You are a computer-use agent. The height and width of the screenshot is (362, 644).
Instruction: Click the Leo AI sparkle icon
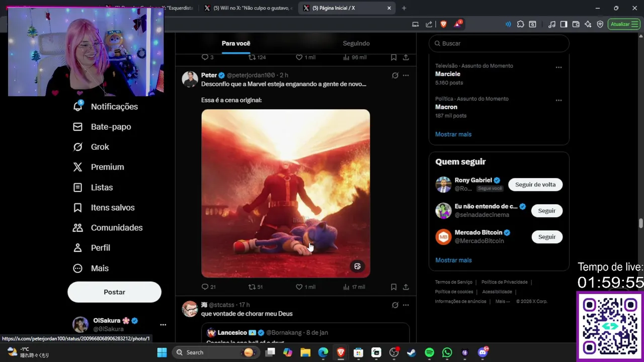point(588,24)
